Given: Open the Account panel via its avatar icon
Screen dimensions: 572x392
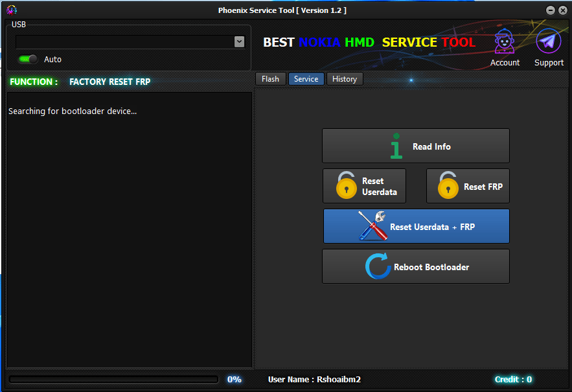Looking at the screenshot, I should pos(505,40).
